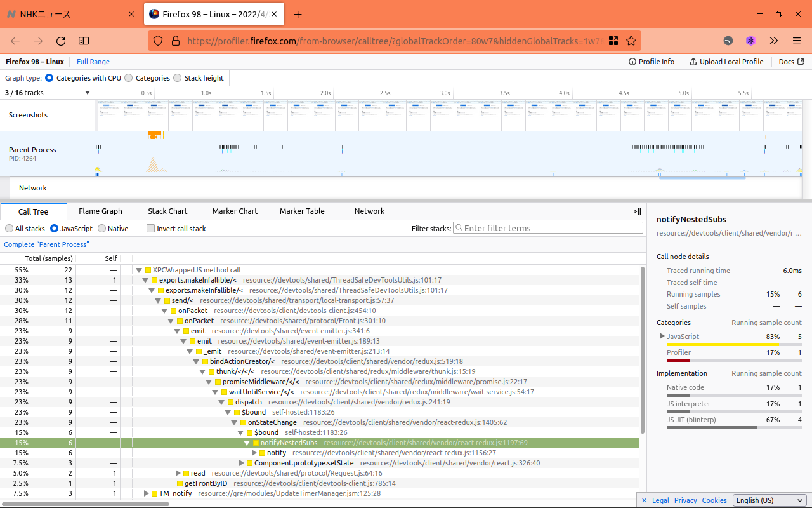Image resolution: width=812 pixels, height=508 pixels.
Task: Expand JavaScript category in sidebar
Action: pos(662,336)
